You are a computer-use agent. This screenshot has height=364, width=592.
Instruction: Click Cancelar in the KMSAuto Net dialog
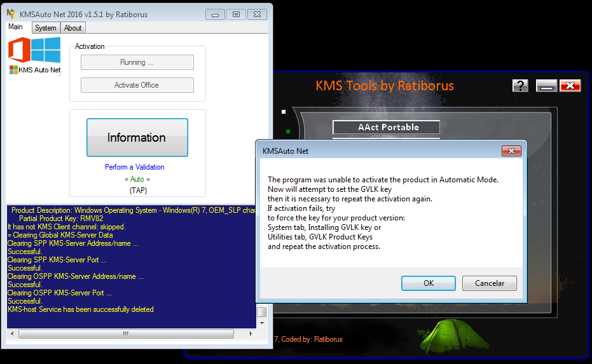[490, 283]
